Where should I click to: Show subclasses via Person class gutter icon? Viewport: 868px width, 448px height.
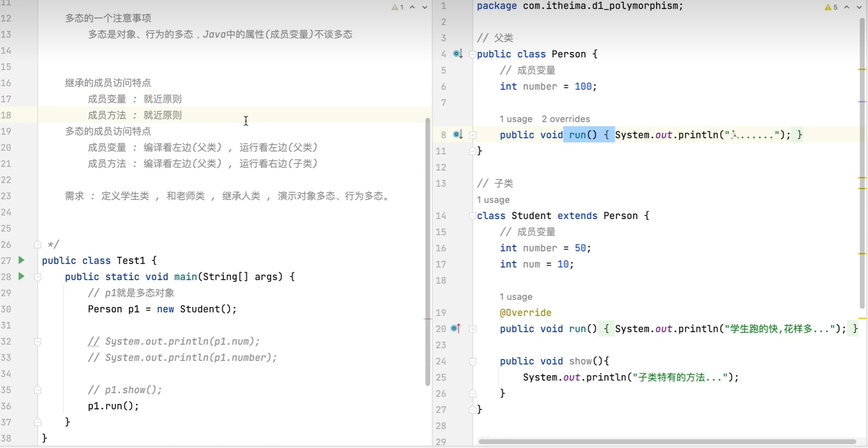[458, 54]
